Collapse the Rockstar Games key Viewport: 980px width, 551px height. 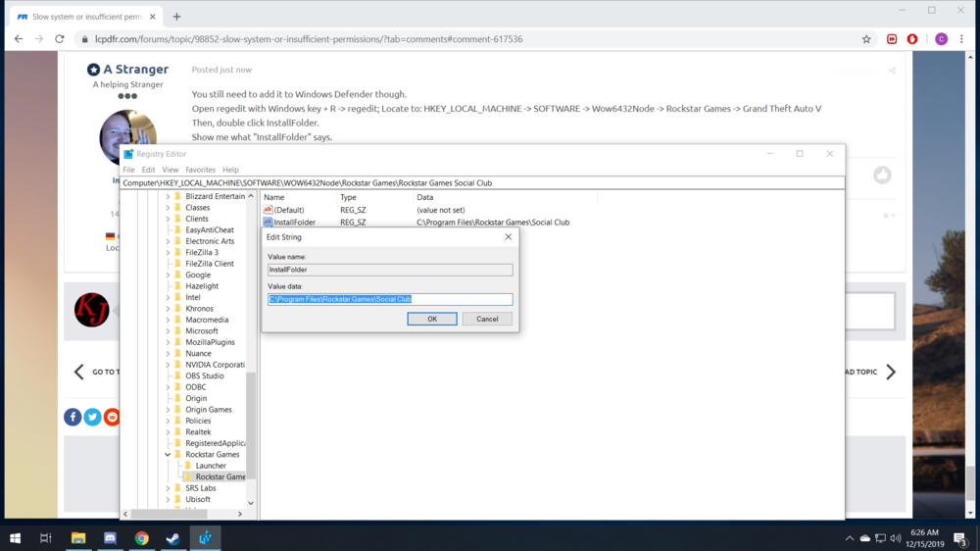pyautogui.click(x=168, y=455)
